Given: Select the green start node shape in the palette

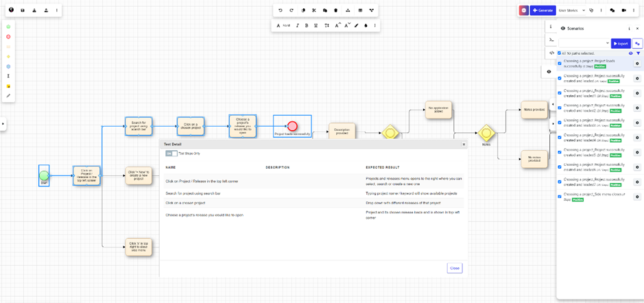Looking at the screenshot, I should [x=8, y=27].
